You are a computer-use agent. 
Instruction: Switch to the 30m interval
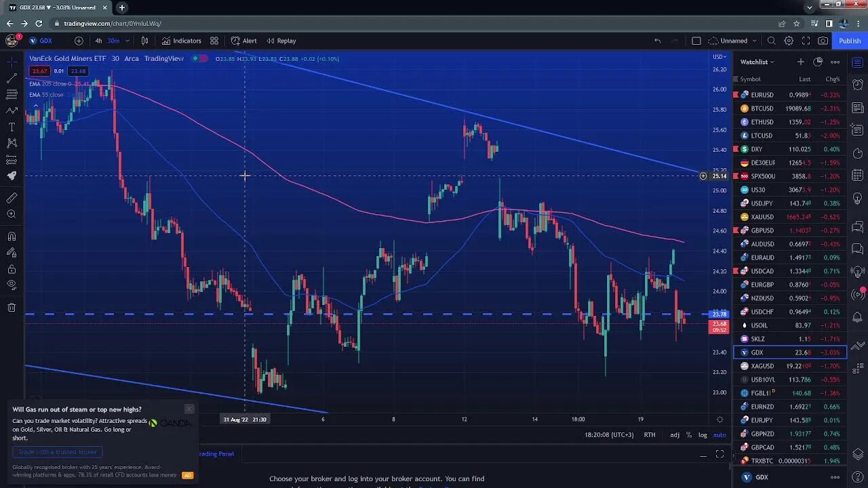coord(113,41)
